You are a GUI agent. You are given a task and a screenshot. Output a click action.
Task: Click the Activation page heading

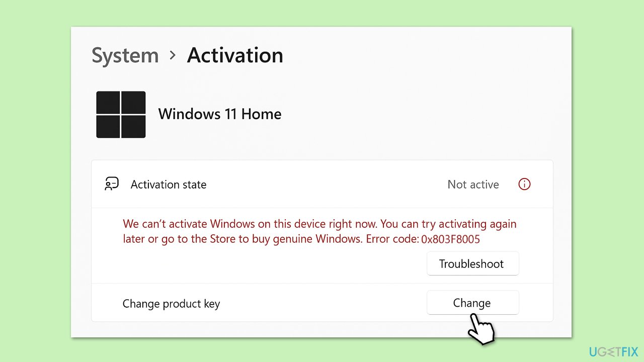(x=235, y=55)
